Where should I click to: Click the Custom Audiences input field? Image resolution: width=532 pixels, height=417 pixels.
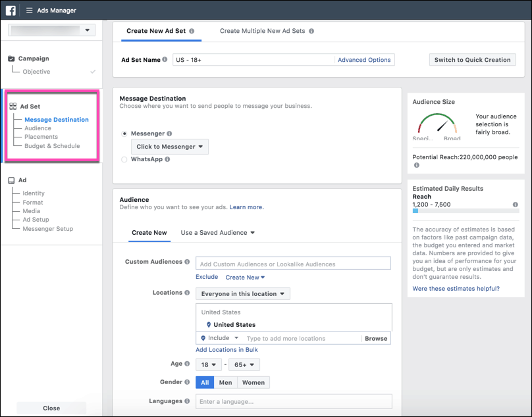(x=293, y=264)
